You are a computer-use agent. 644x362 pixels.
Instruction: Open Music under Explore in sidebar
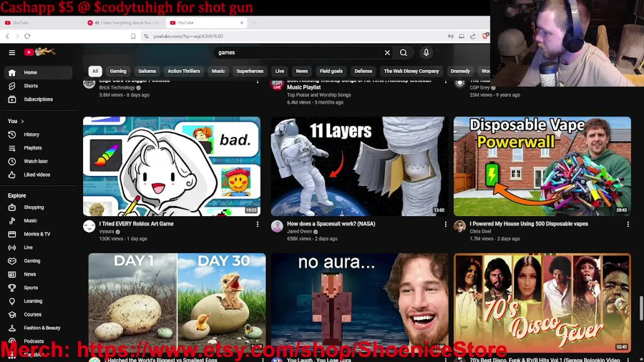[38, 221]
